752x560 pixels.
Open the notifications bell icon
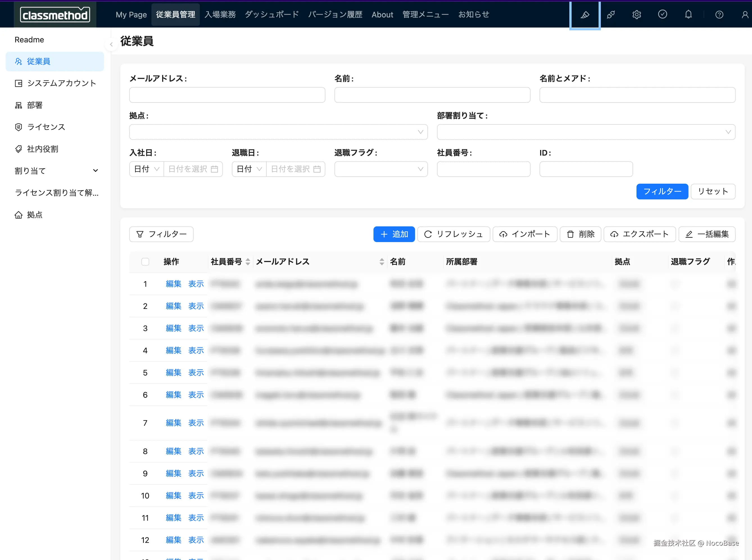[688, 14]
